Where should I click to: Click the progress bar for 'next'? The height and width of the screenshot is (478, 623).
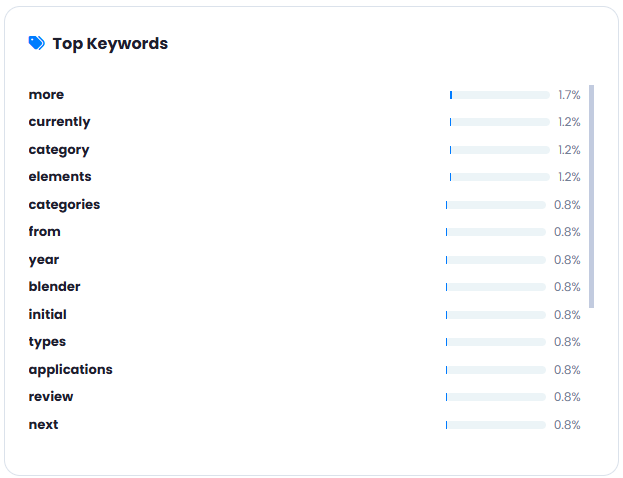click(496, 425)
